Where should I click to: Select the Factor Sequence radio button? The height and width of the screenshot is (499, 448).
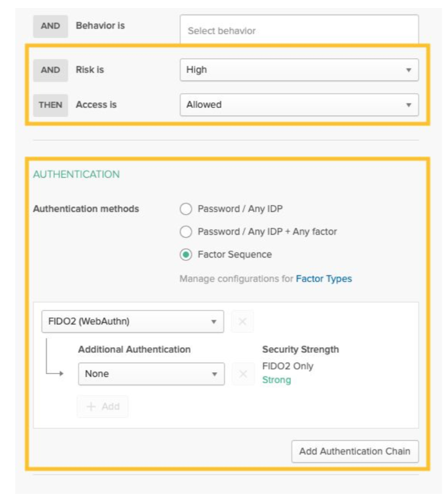(186, 255)
